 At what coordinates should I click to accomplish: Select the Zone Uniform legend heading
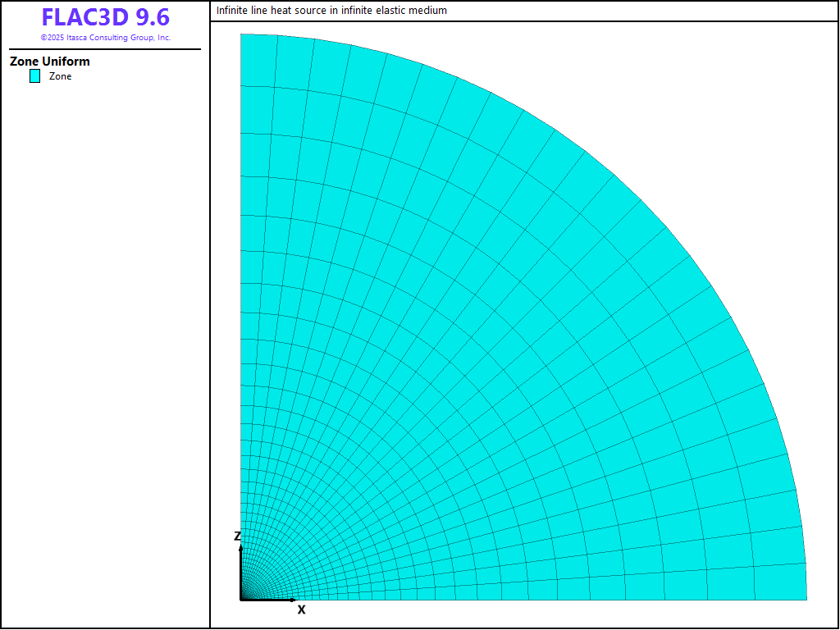click(50, 62)
